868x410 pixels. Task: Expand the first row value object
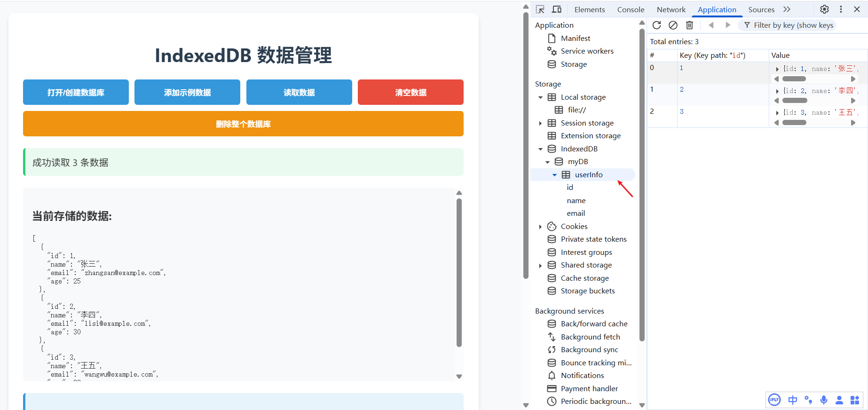point(777,69)
